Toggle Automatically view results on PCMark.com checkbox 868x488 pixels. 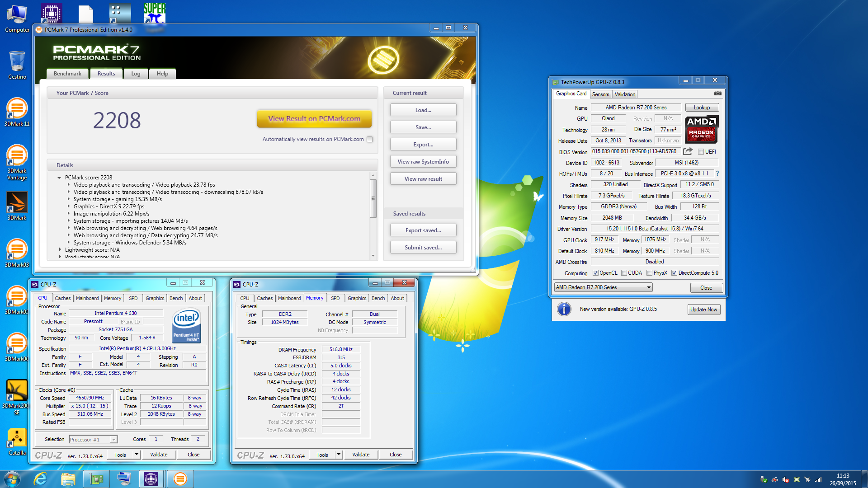point(370,140)
